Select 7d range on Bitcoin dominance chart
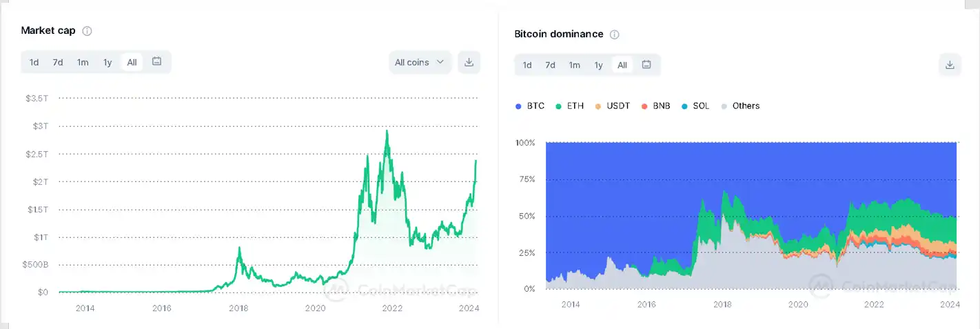This screenshot has width=980, height=329. 550,65
